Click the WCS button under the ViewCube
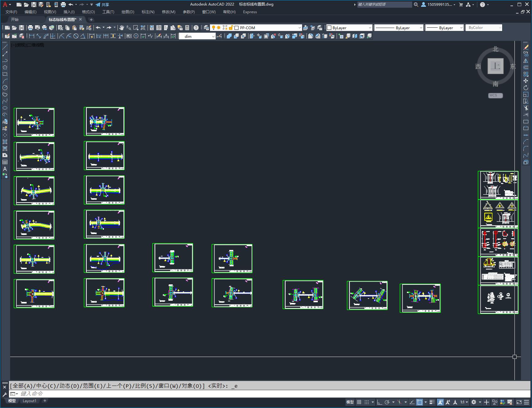 pos(495,95)
